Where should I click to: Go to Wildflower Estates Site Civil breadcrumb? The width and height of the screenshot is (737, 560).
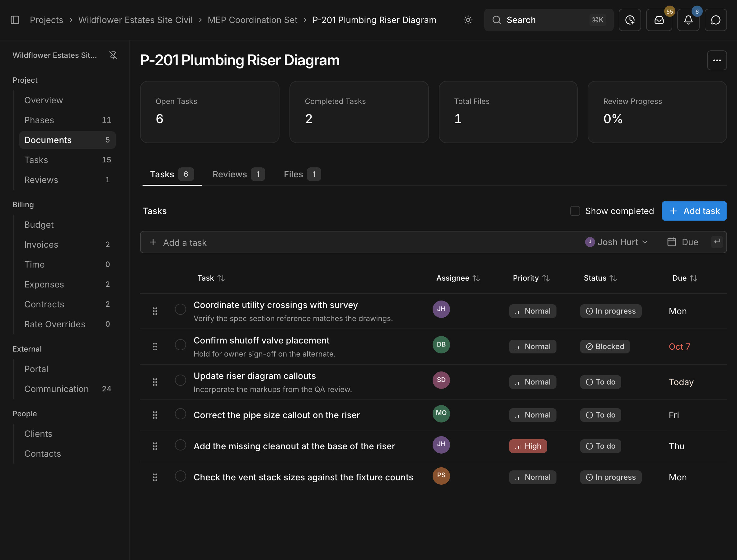click(135, 20)
